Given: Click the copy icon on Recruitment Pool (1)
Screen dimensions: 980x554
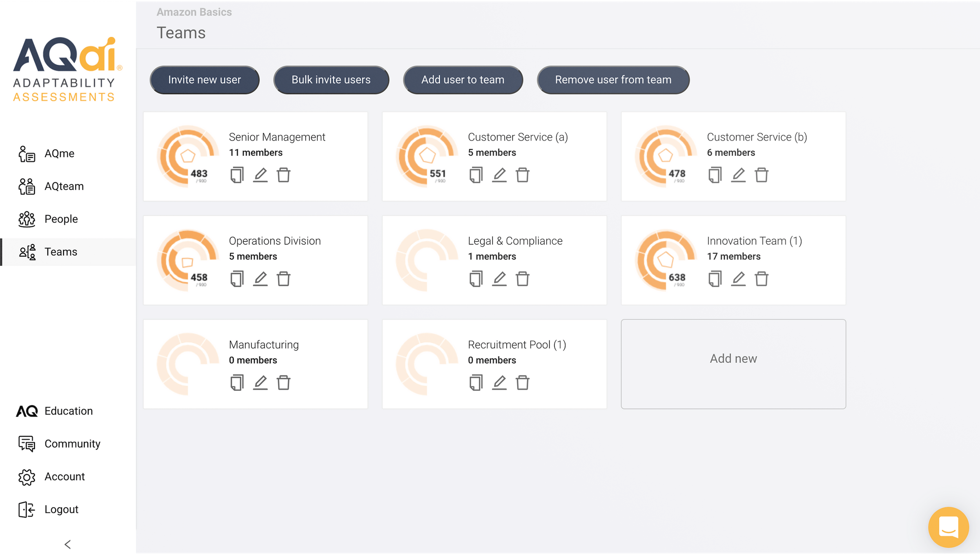Looking at the screenshot, I should (x=475, y=382).
